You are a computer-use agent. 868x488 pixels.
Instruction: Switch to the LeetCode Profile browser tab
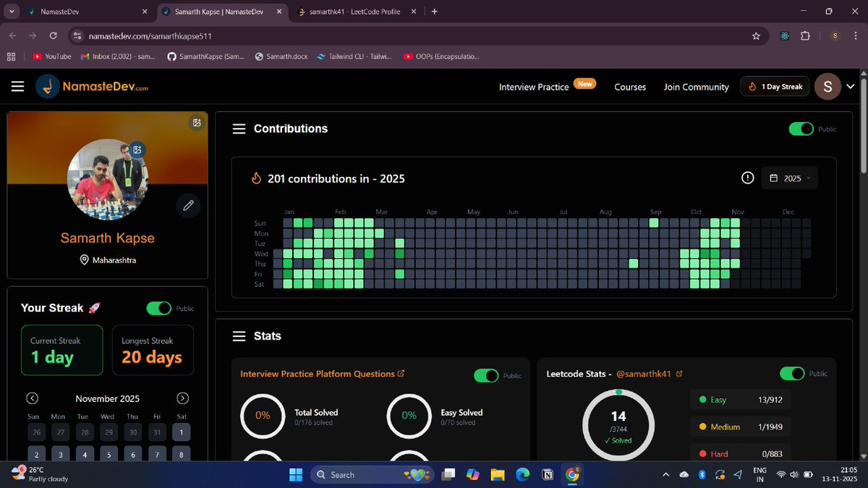tap(354, 12)
